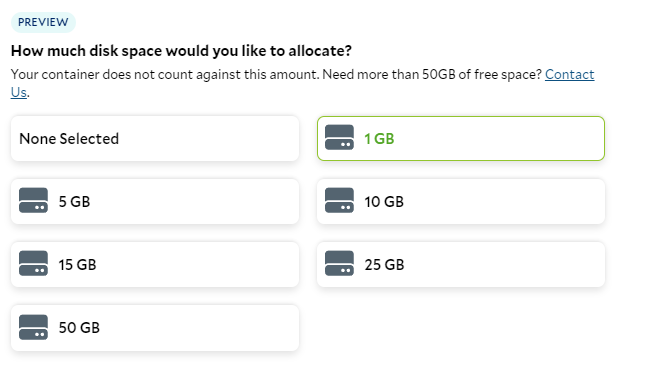
Task: Choose the 1 GB disk option
Action: [461, 139]
